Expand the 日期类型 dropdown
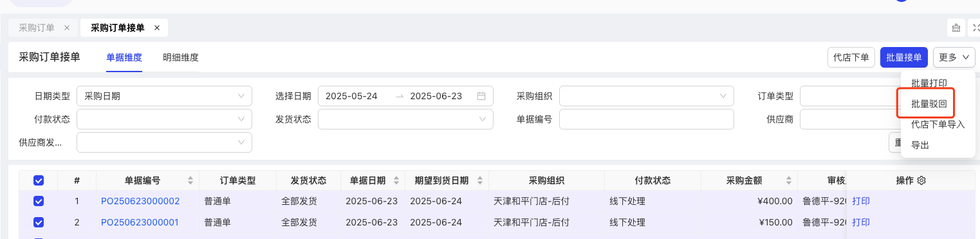Screen dimensions: 980x239 (164, 96)
